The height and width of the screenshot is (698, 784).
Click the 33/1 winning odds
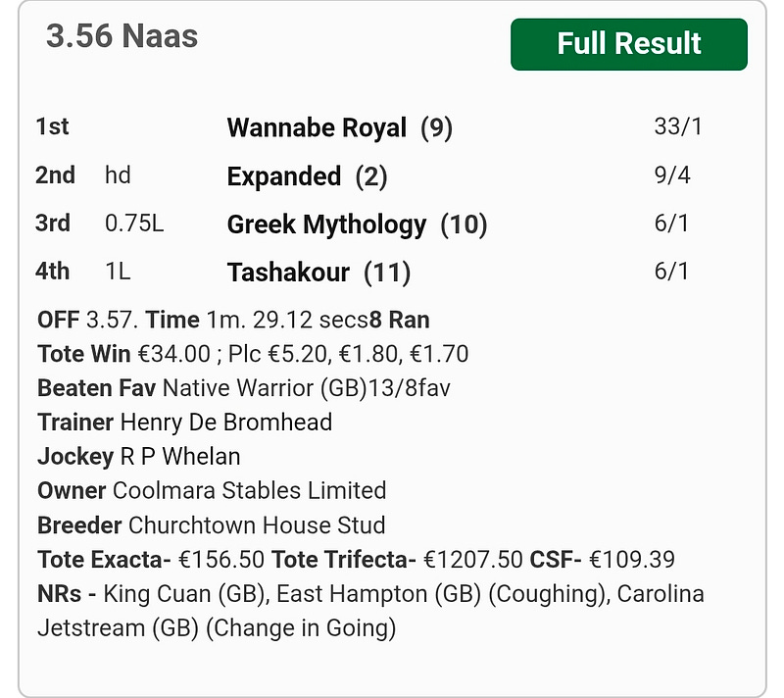point(678,126)
